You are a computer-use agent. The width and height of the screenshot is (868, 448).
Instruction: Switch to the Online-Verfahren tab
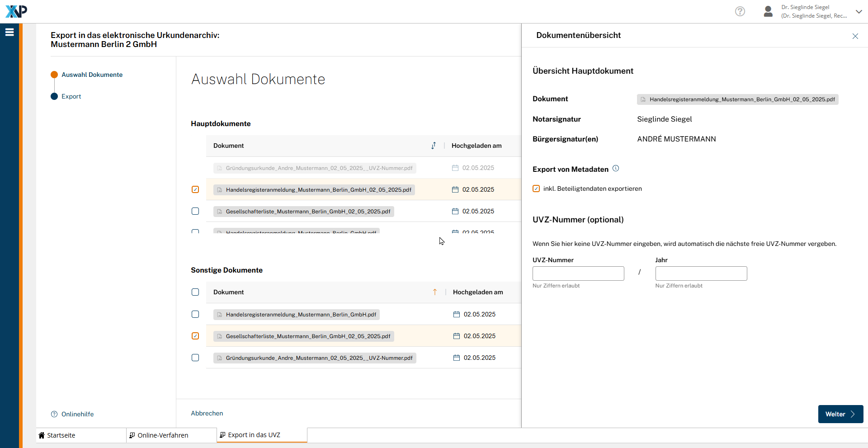tap(163, 435)
